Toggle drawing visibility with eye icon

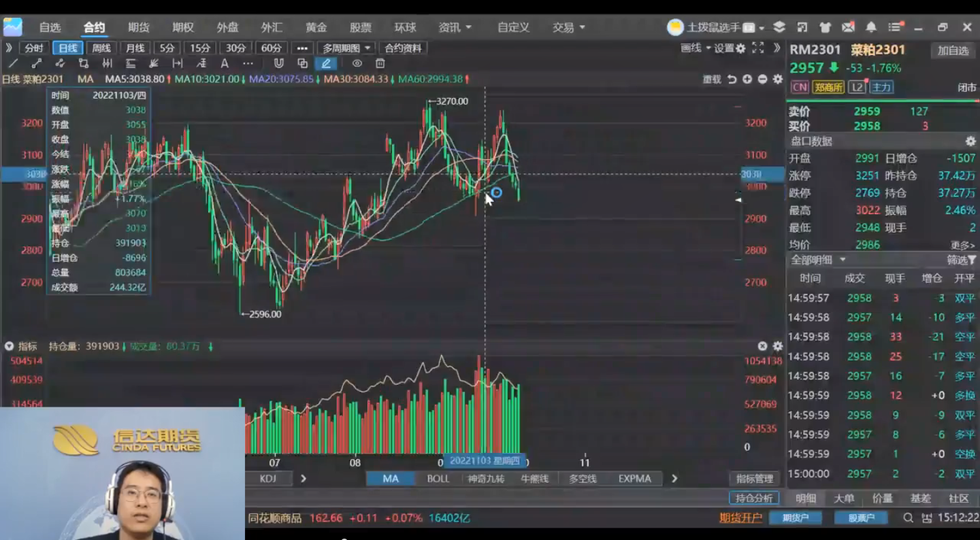click(x=357, y=63)
